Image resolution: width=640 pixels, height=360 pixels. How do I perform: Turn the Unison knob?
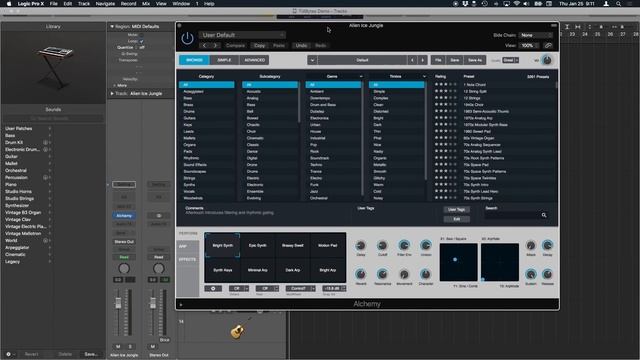426,245
